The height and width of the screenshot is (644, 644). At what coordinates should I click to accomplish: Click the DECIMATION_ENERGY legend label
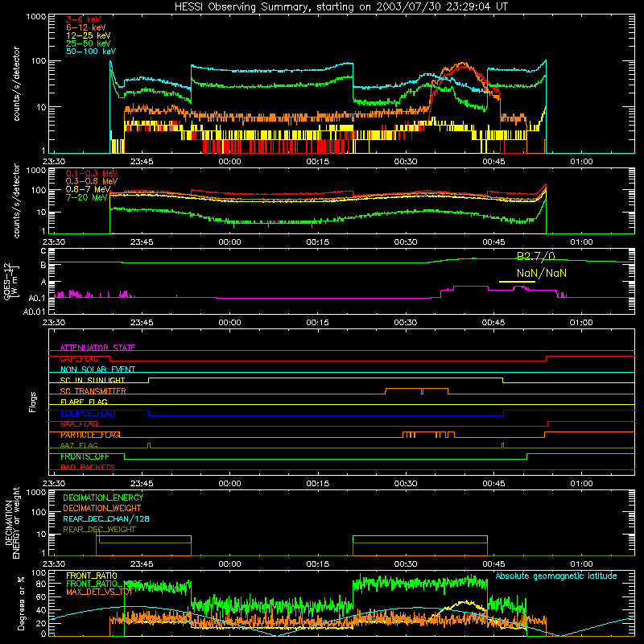(x=103, y=497)
